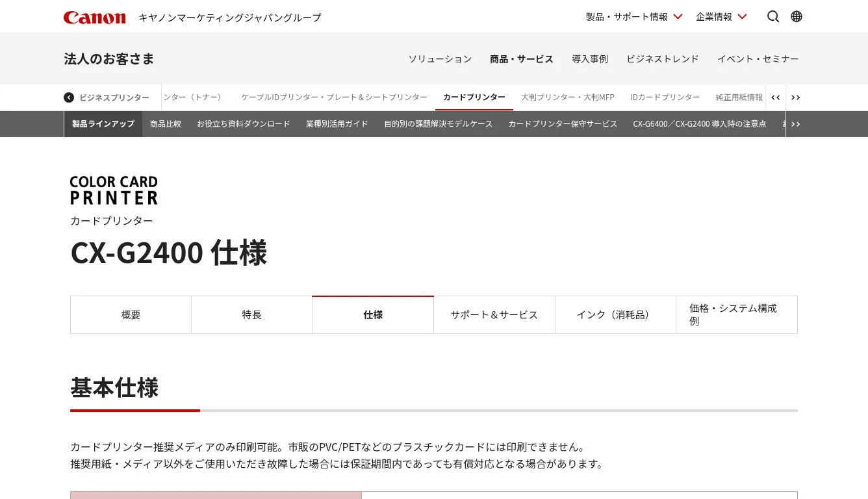The height and width of the screenshot is (499, 868).
Task: Select the 純正用紙情報 category
Action: coord(739,97)
